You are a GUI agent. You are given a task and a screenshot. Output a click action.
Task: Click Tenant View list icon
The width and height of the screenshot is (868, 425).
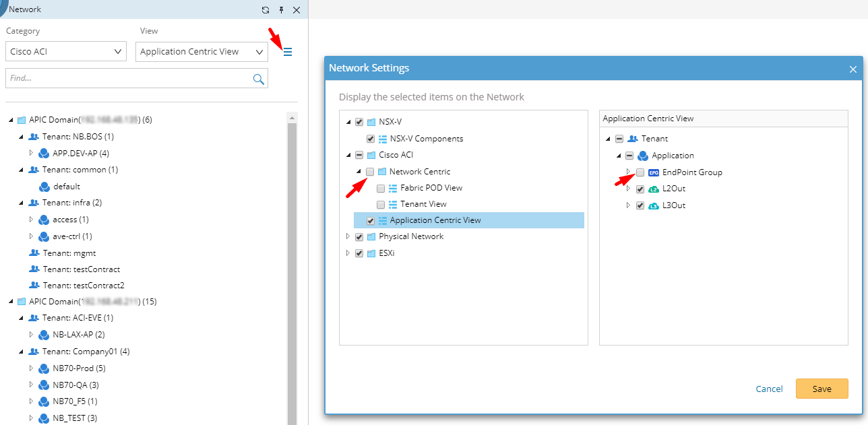coord(393,204)
